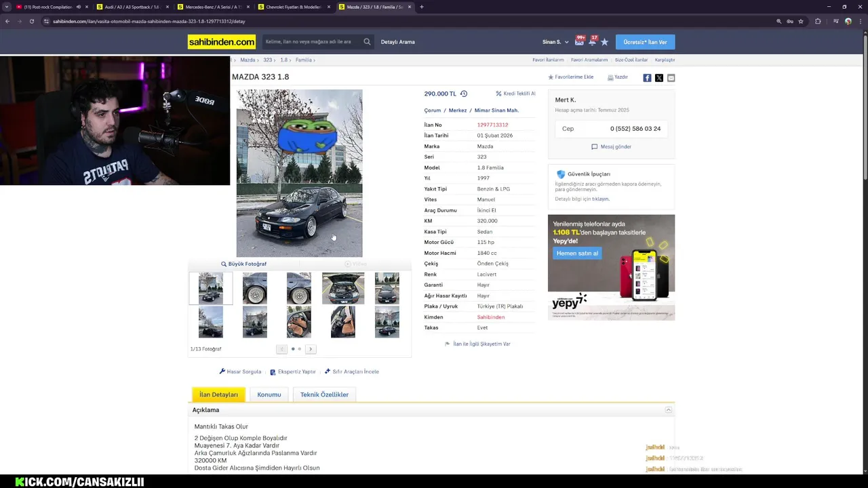
Task: Open site info icon in address bar
Action: 46,21
